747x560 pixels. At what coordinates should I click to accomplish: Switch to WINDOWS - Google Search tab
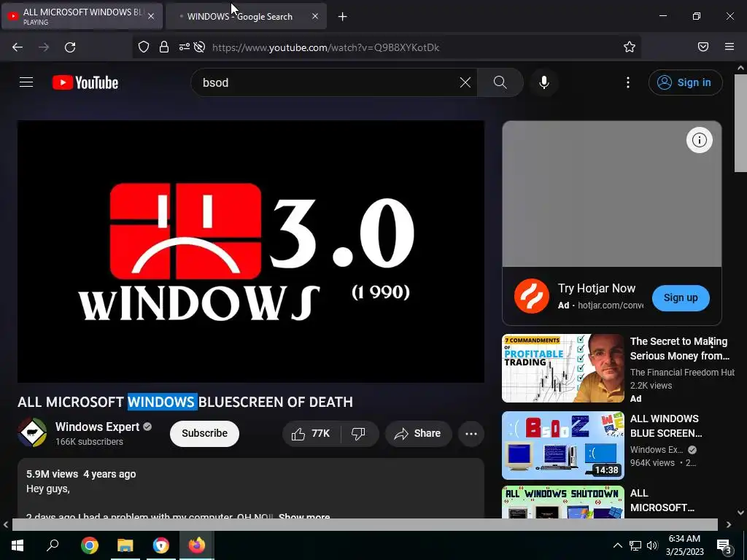click(x=247, y=17)
